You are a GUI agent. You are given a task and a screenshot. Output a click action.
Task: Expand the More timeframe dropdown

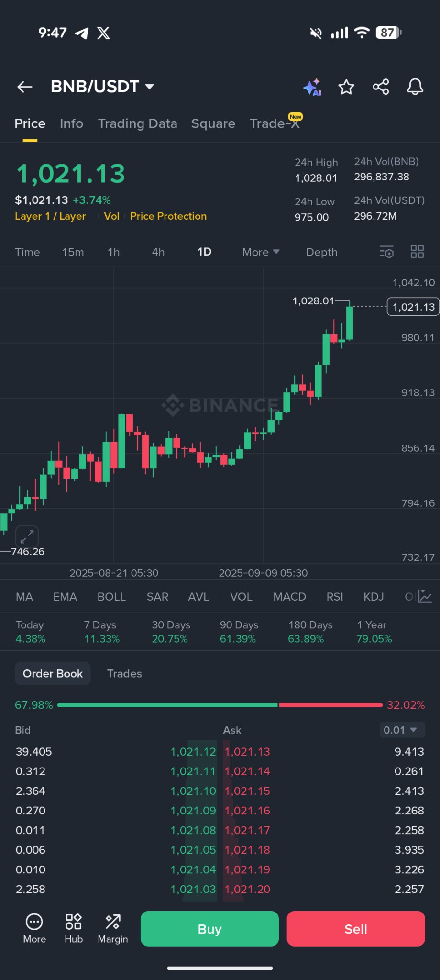point(261,252)
